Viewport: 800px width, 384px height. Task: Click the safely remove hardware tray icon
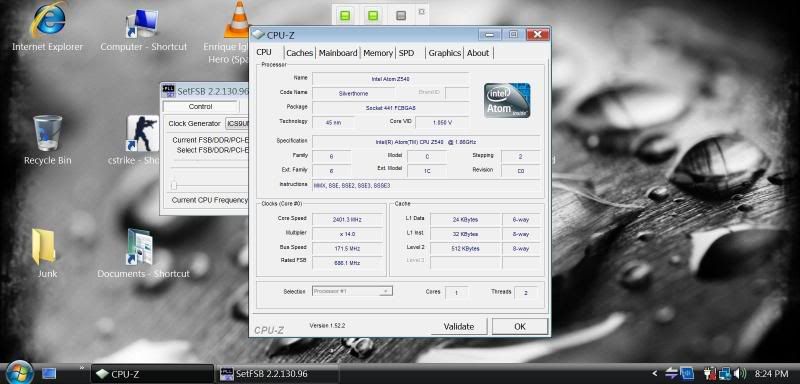click(x=671, y=373)
